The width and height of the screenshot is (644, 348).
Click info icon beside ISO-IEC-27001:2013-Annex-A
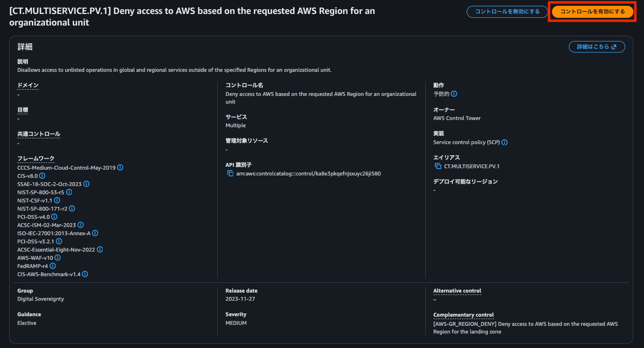[x=95, y=233]
